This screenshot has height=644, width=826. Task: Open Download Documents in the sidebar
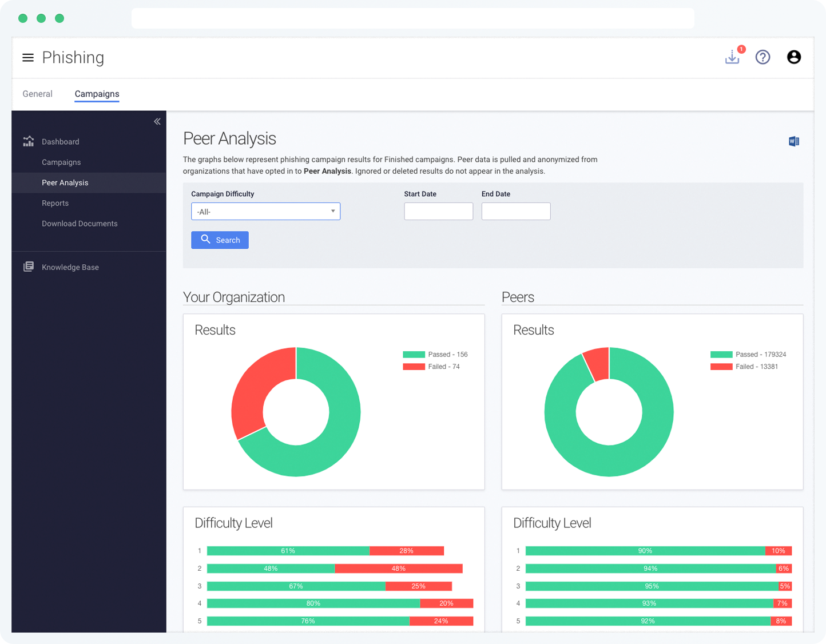pyautogui.click(x=80, y=223)
